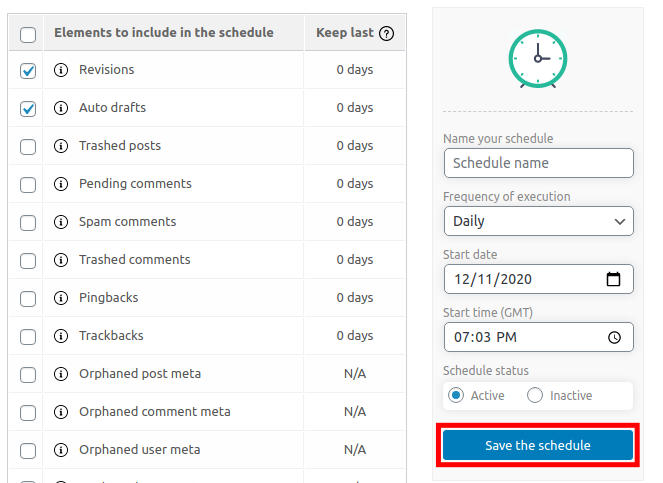This screenshot has height=483, width=663.
Task: Check the Pending comments checkbox
Action: point(28,185)
